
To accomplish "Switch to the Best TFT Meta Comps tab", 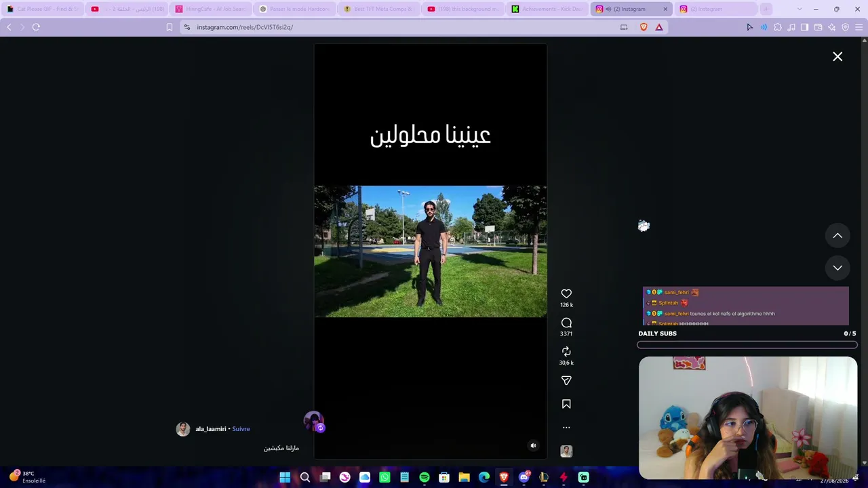I will [378, 9].
